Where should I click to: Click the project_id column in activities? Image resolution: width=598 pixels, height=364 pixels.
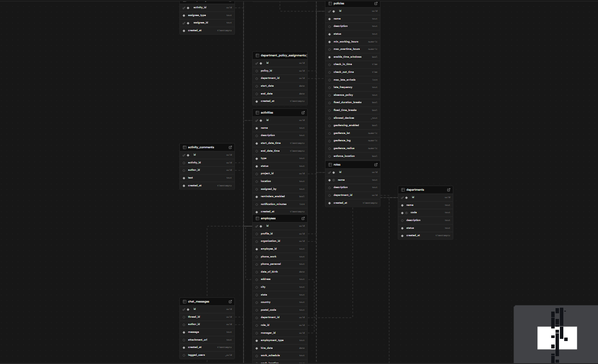tap(280, 173)
